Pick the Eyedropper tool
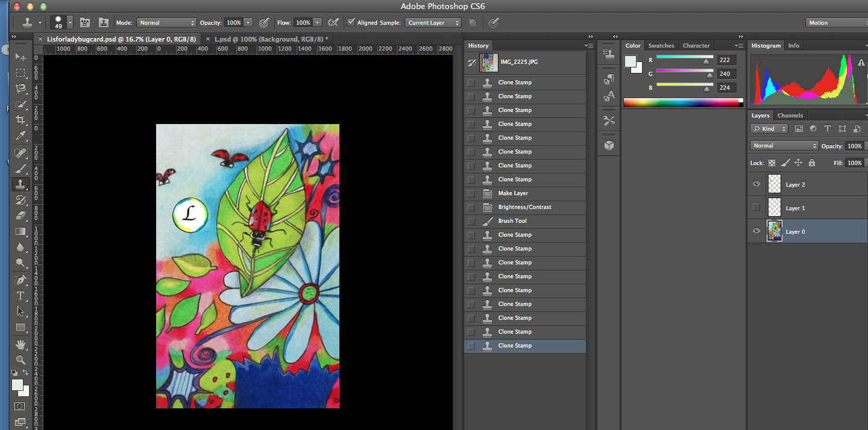This screenshot has height=430, width=868. 20,136
